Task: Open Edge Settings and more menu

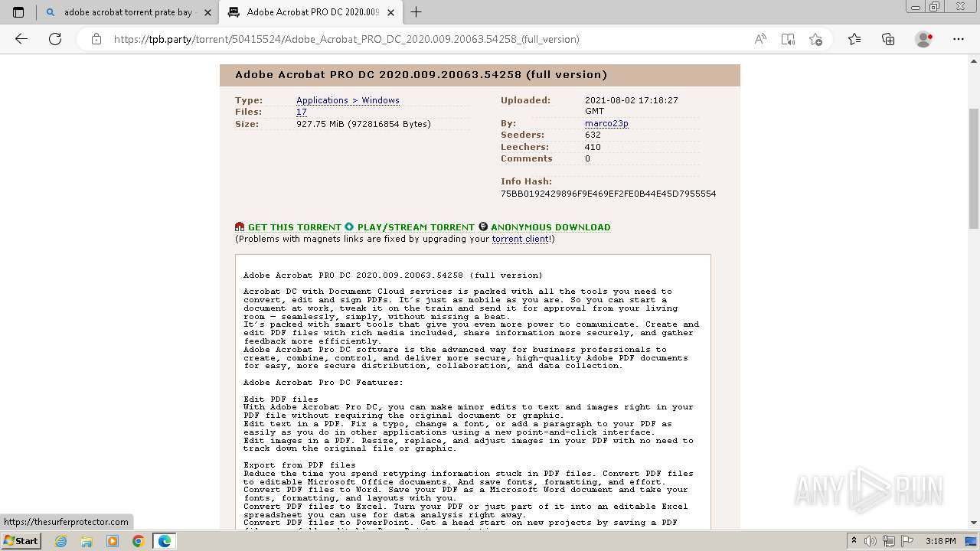Action: tap(959, 39)
